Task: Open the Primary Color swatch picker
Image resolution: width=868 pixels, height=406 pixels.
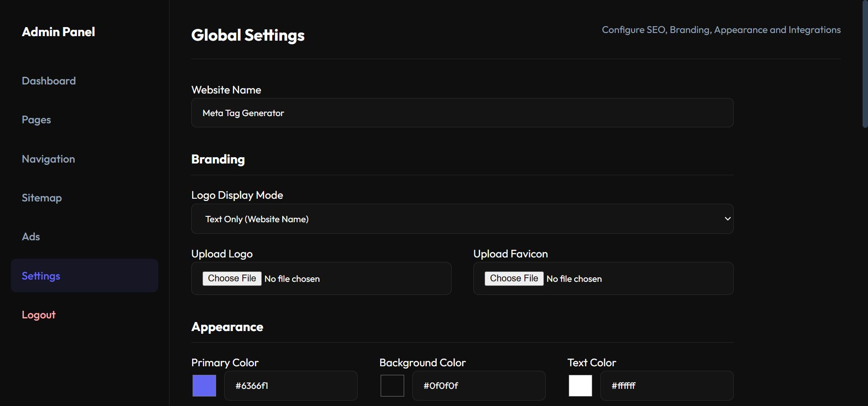Action: click(x=204, y=386)
